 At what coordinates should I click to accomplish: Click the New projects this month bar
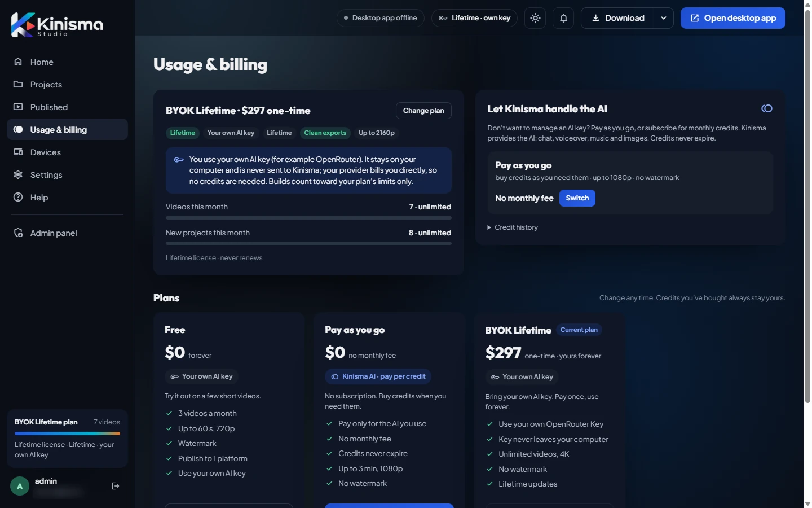(x=308, y=244)
